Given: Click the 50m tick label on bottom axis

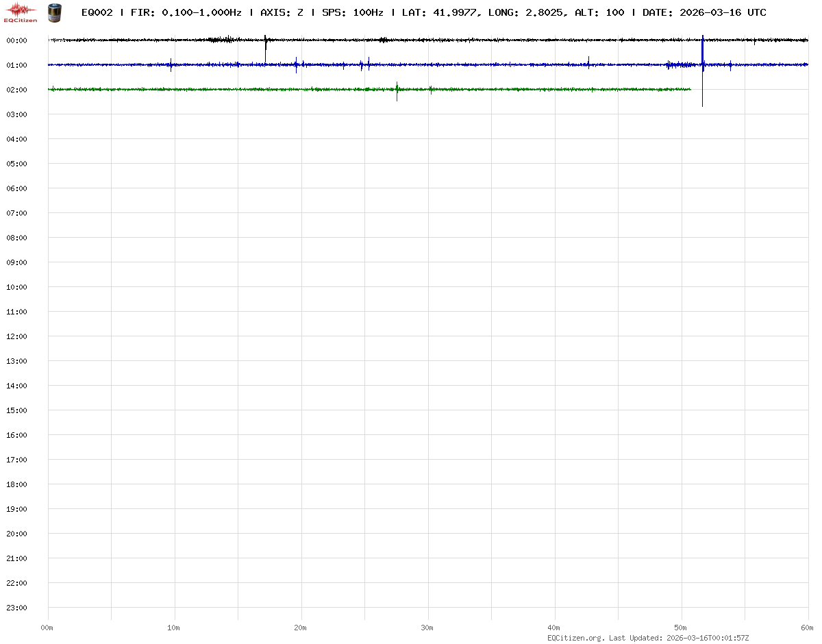Looking at the screenshot, I should pyautogui.click(x=681, y=628).
